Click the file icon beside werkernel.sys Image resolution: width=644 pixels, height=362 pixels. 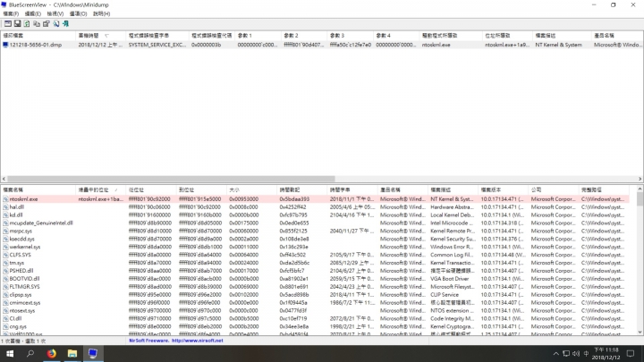[5, 247]
